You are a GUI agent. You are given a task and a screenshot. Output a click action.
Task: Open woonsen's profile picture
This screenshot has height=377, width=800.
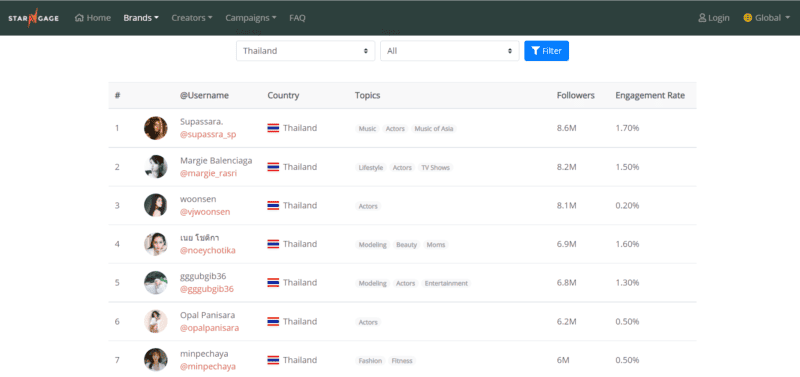(156, 205)
